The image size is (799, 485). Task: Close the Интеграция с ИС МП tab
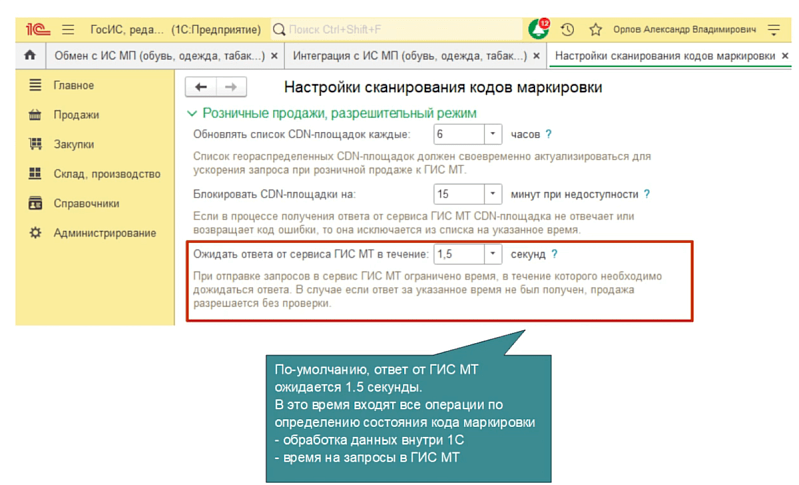coord(536,56)
